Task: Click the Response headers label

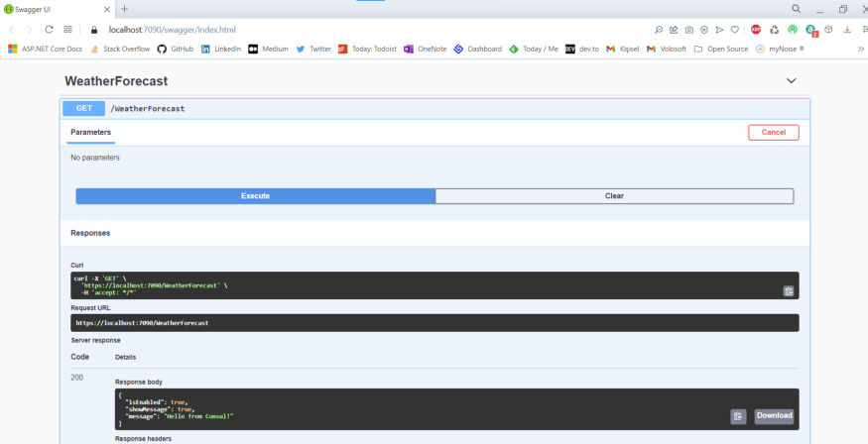Action: tap(144, 439)
